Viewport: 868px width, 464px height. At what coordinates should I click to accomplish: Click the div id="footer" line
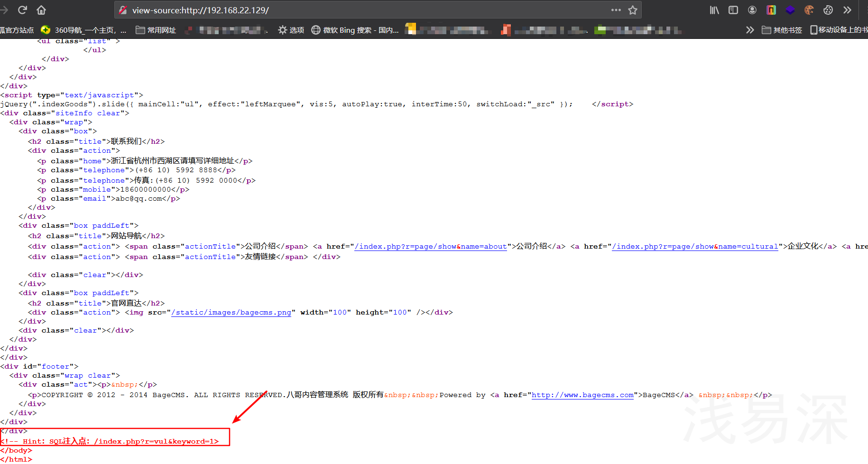tap(39, 366)
